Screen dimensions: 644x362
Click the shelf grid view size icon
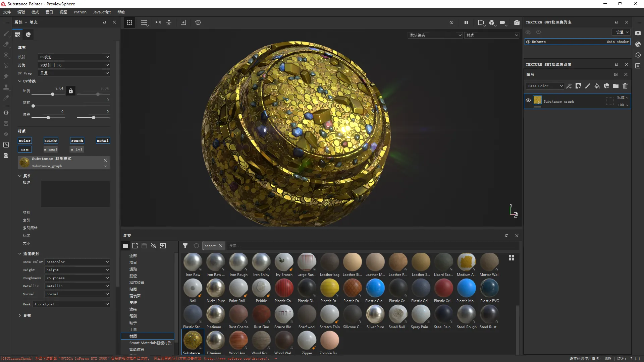[x=511, y=258]
